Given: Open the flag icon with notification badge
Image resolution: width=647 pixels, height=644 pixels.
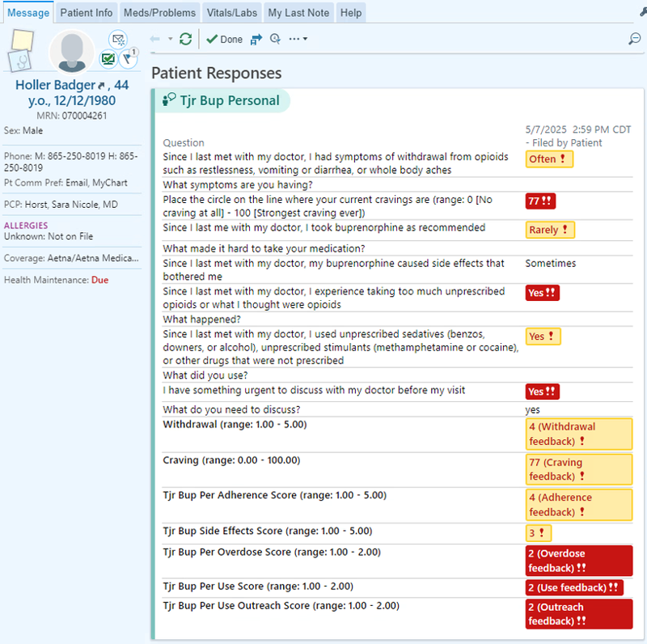Looking at the screenshot, I should (x=128, y=58).
